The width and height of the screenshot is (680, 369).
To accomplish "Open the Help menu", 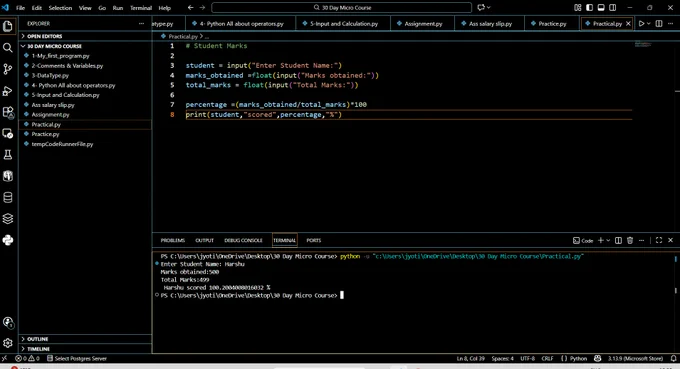I will click(164, 8).
